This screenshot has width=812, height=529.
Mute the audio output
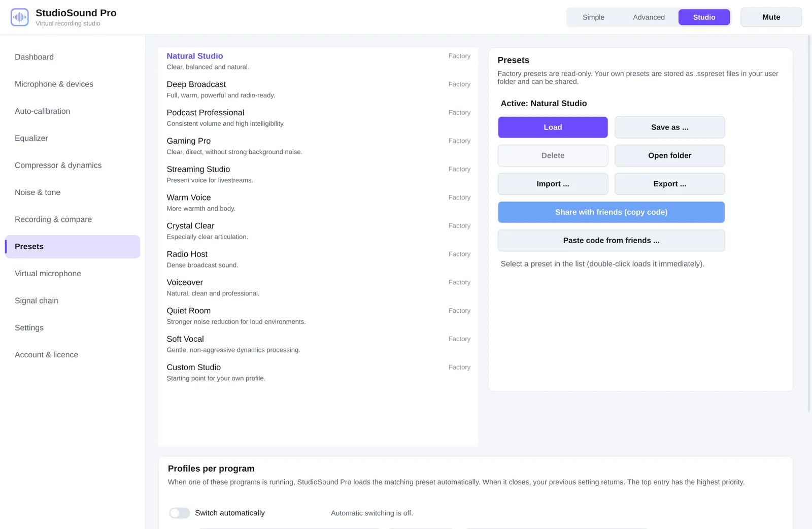tap(771, 17)
